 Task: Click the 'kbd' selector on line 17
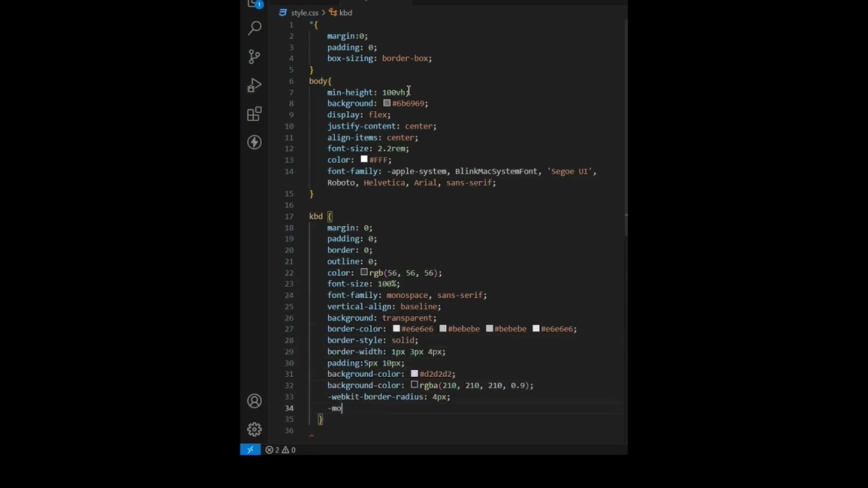coord(316,216)
